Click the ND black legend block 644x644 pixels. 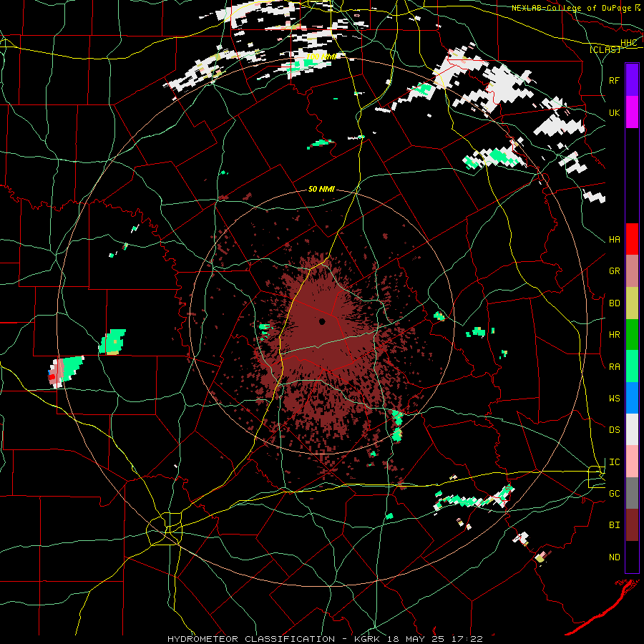pos(632,557)
